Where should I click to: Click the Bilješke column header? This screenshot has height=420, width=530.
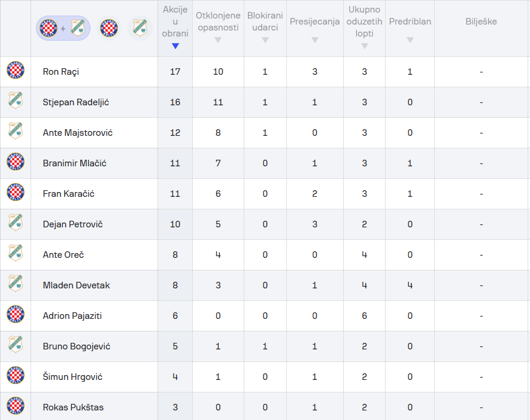click(481, 22)
